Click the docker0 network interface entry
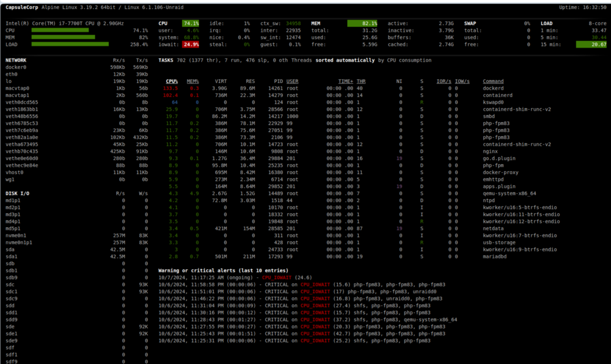Viewport: 611px width, 364px height. coord(77,67)
